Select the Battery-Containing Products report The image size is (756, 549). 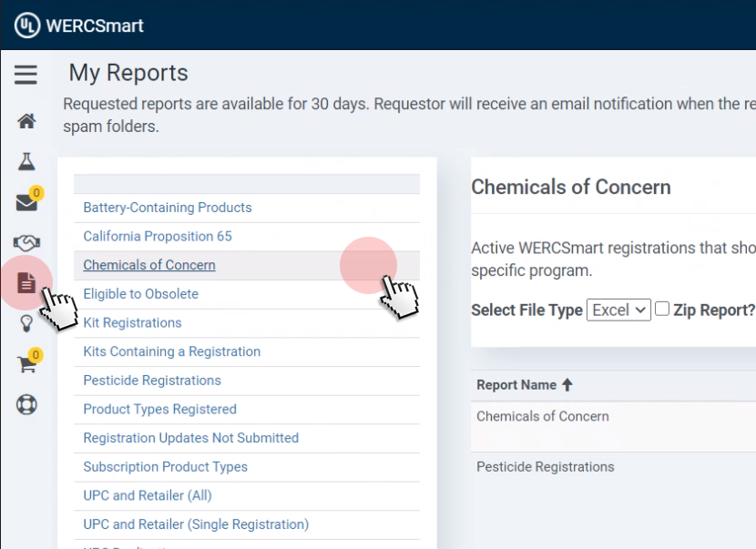coord(168,208)
